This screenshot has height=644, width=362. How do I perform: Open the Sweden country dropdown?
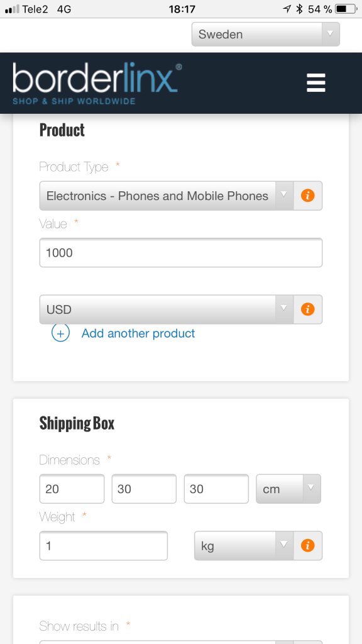pos(266,34)
